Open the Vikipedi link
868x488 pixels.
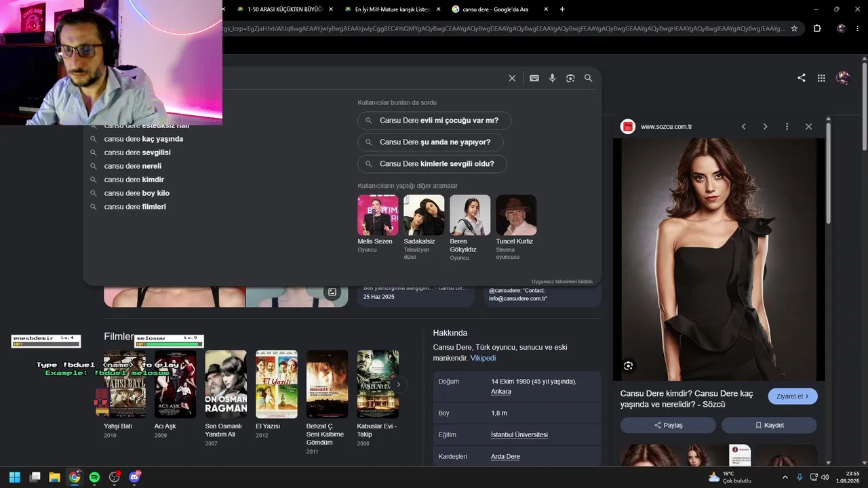click(483, 358)
